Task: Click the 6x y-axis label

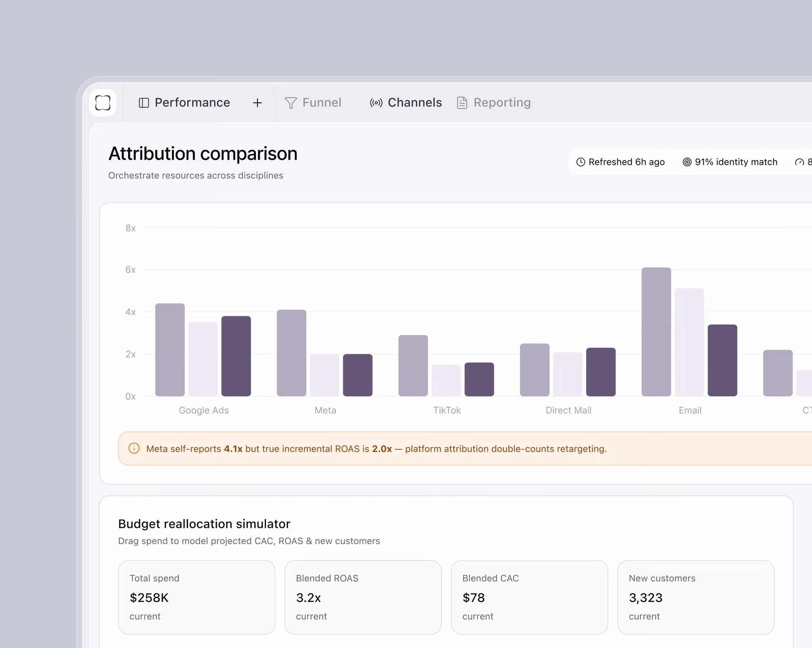Action: point(130,270)
